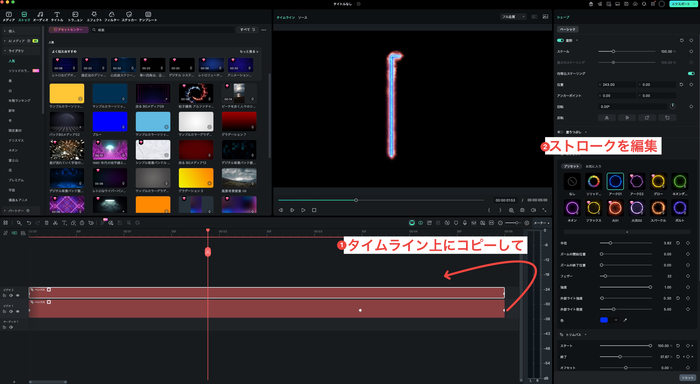Click the ベーシック tab in the shape panel
Image resolution: width=700 pixels, height=384 pixels.
pos(567,29)
